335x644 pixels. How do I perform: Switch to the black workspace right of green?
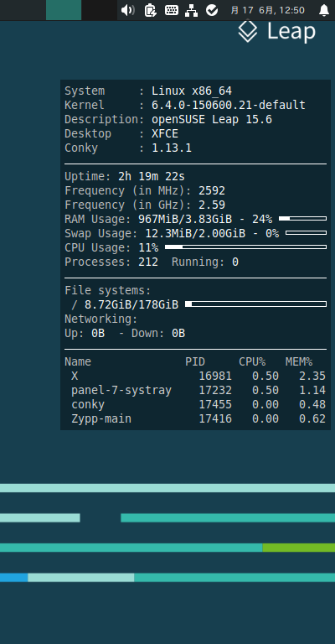99,10
